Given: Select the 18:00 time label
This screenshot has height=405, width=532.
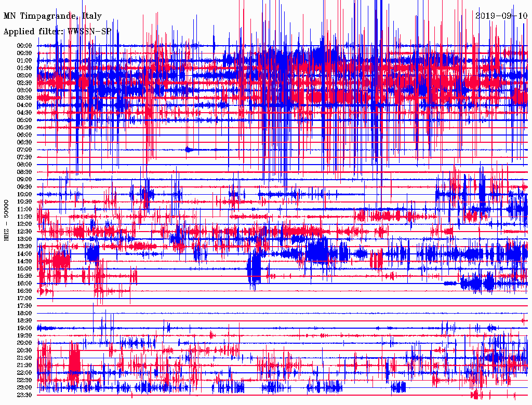Looking at the screenshot, I should click(24, 313).
